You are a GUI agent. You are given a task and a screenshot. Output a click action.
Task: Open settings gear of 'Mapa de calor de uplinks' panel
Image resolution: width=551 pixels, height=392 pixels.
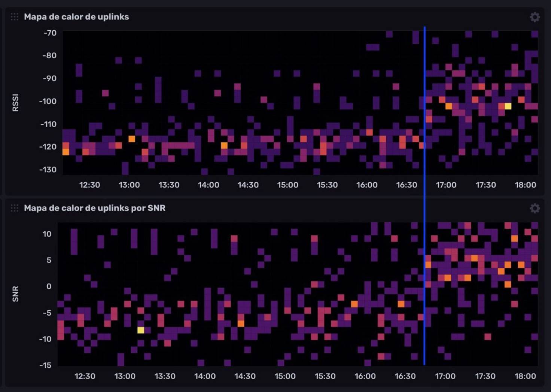pos(535,17)
